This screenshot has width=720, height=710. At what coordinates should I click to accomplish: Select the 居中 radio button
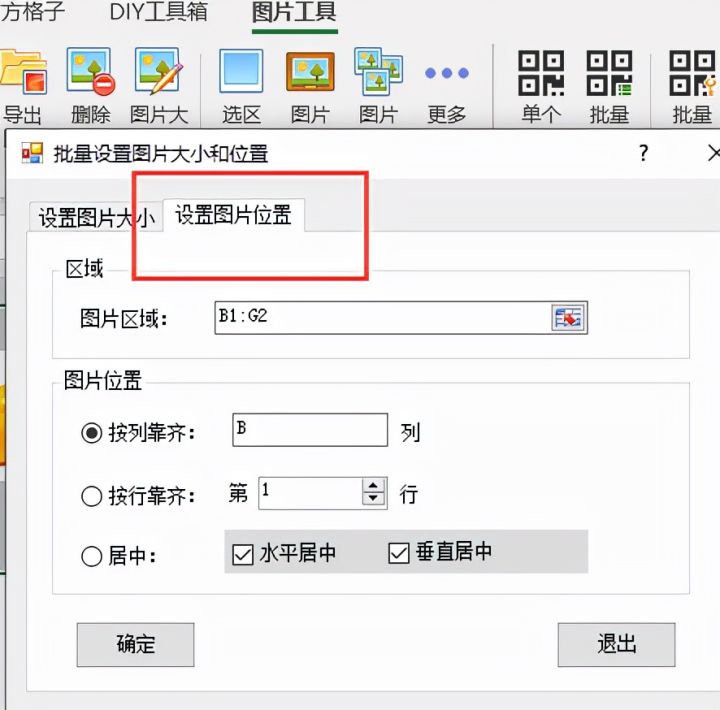[x=91, y=556]
